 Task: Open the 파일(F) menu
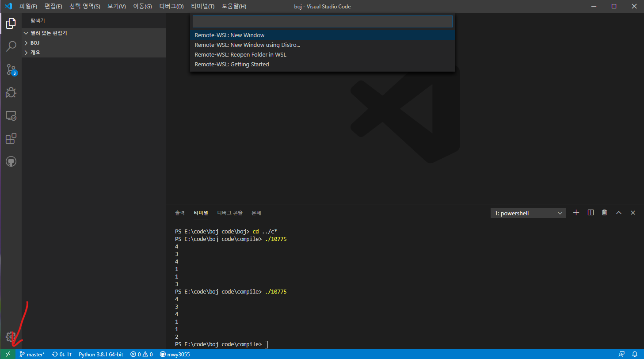28,6
